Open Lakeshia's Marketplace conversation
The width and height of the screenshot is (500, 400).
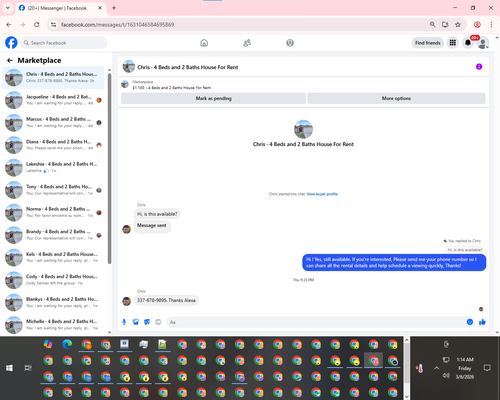pos(53,167)
